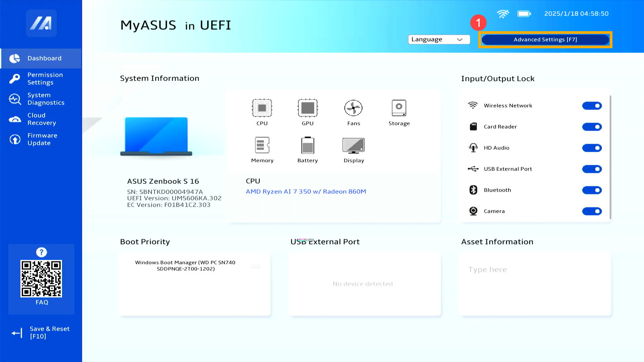Screen dimensions: 644x362
Task: Click the No device detected message
Action: click(363, 284)
